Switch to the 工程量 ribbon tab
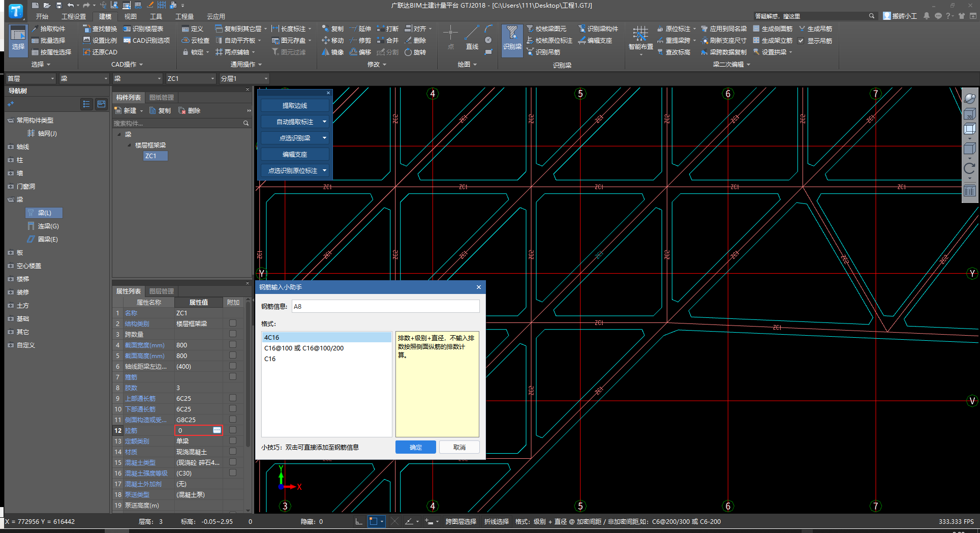 [x=185, y=16]
